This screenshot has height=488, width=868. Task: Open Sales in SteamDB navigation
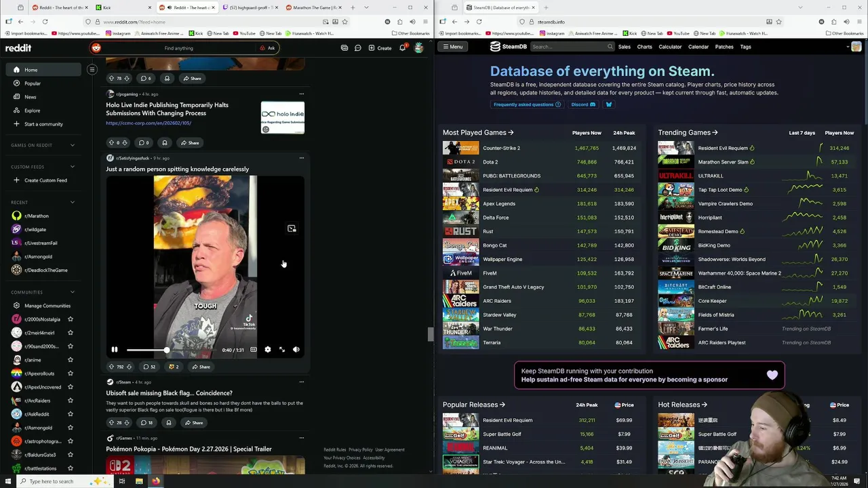[x=625, y=47]
